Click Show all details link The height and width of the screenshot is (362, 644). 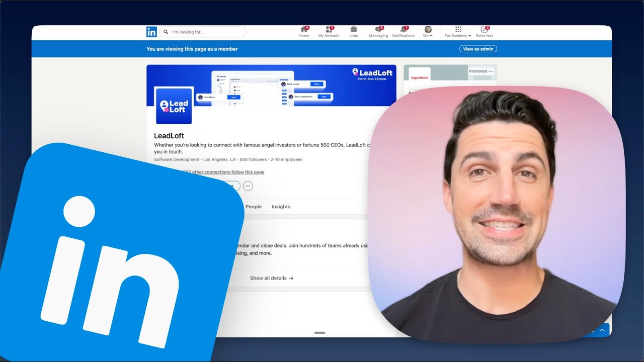point(272,278)
